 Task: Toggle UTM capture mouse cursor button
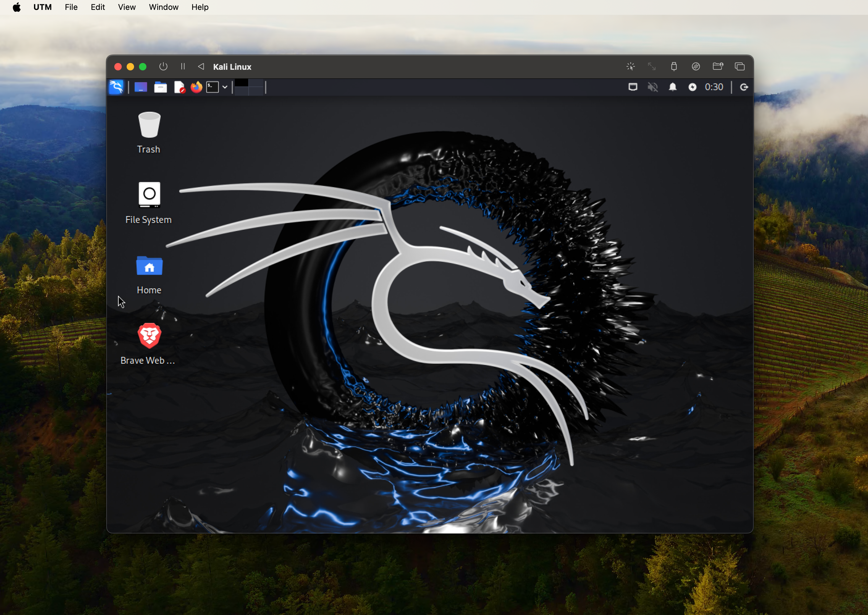pos(630,67)
